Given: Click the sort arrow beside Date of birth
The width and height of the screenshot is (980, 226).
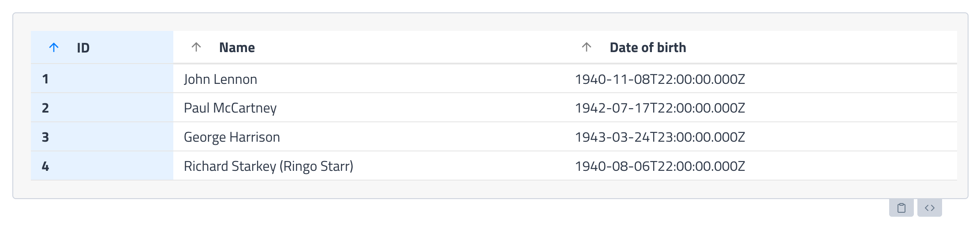Looking at the screenshot, I should (587, 47).
